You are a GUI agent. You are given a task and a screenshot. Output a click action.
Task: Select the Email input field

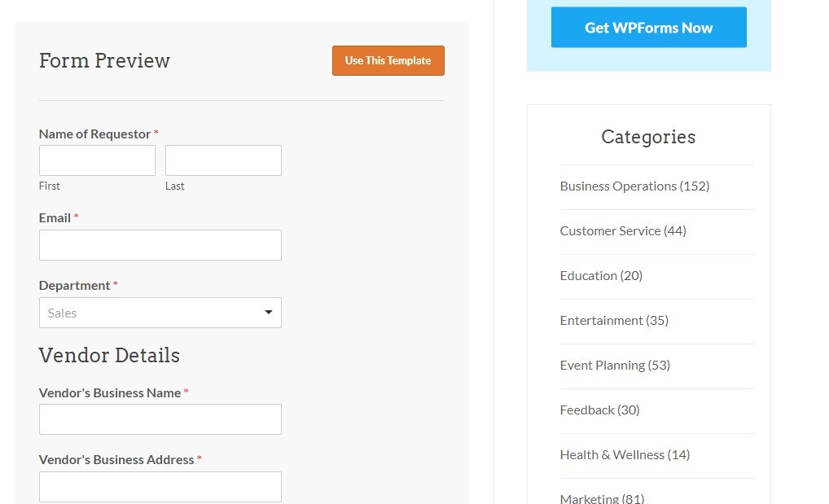160,245
